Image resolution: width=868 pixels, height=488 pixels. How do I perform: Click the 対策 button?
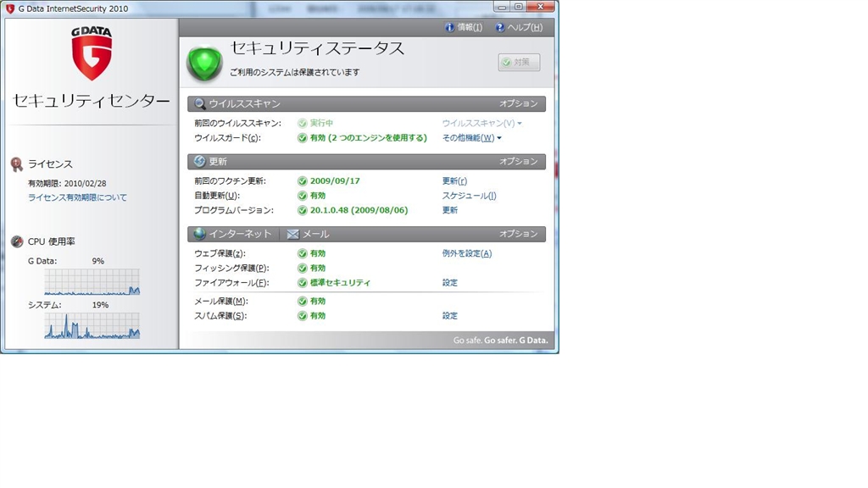coord(519,62)
